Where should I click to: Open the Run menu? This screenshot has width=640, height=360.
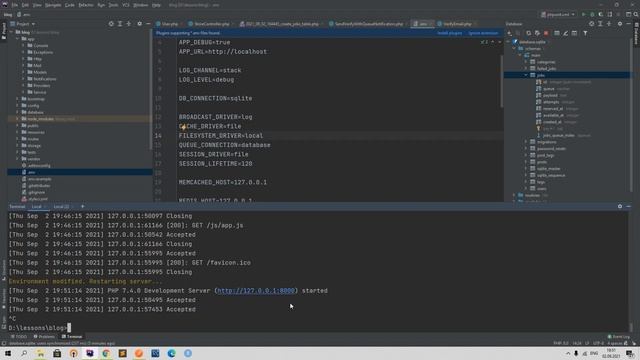pyautogui.click(x=101, y=5)
